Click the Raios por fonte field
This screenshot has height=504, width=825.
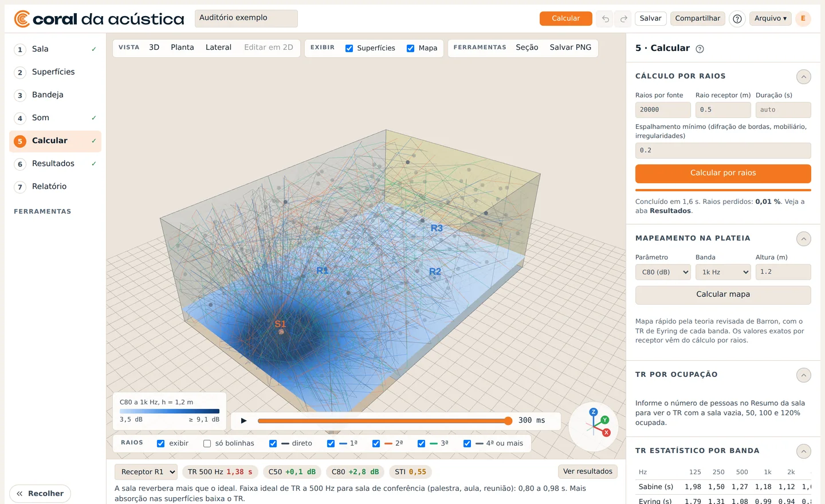(663, 110)
